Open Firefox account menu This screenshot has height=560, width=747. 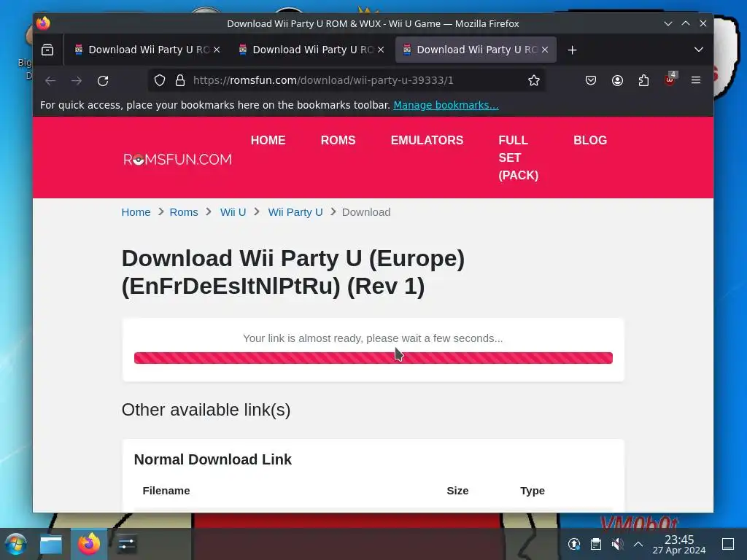click(617, 80)
